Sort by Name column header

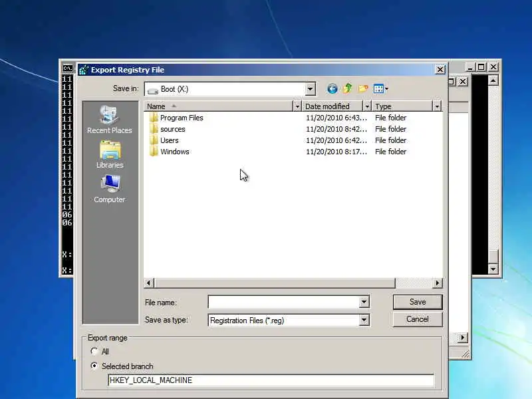pos(219,106)
